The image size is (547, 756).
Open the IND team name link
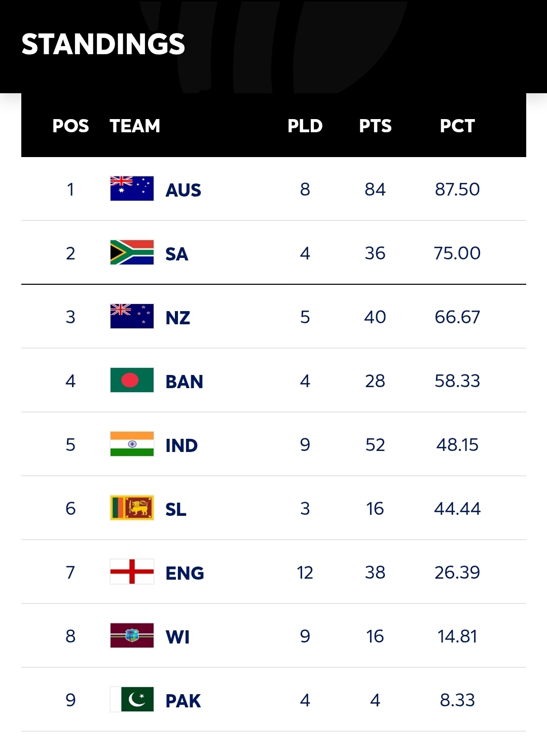(x=181, y=445)
